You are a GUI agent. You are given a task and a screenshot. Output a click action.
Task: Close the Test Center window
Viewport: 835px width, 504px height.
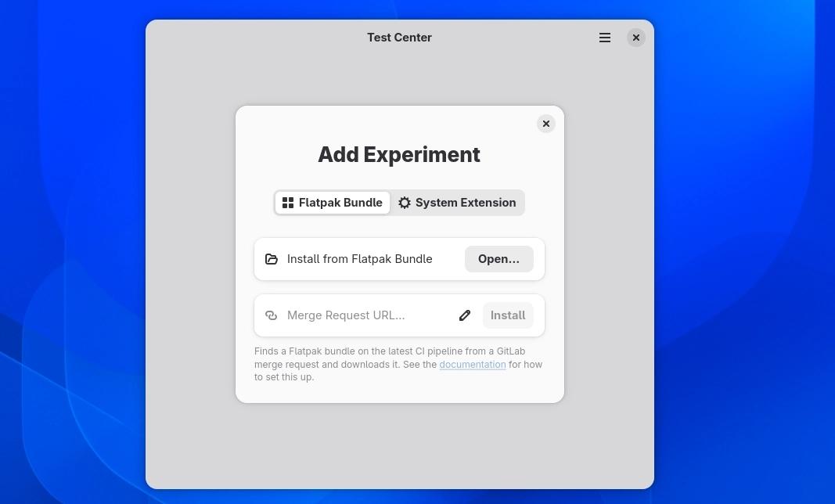(x=635, y=38)
